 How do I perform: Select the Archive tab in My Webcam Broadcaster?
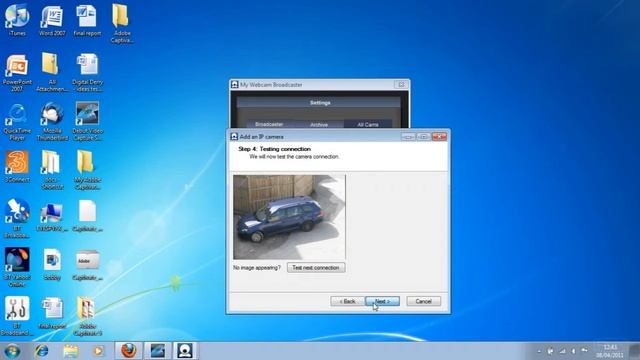319,124
